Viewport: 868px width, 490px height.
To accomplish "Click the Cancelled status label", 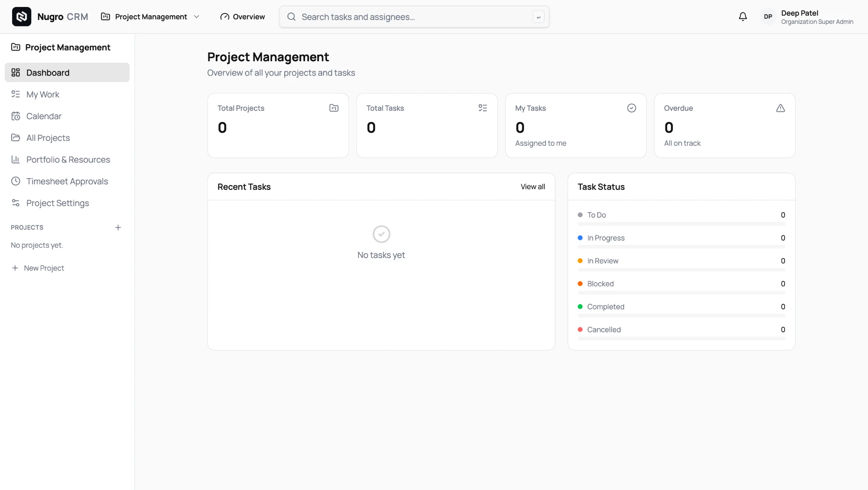I will pos(604,330).
